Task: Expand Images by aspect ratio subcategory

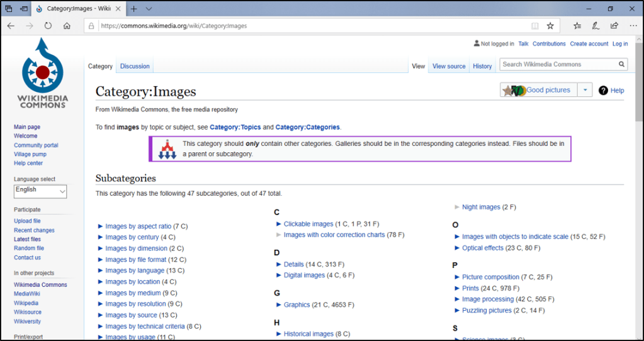Action: point(101,226)
